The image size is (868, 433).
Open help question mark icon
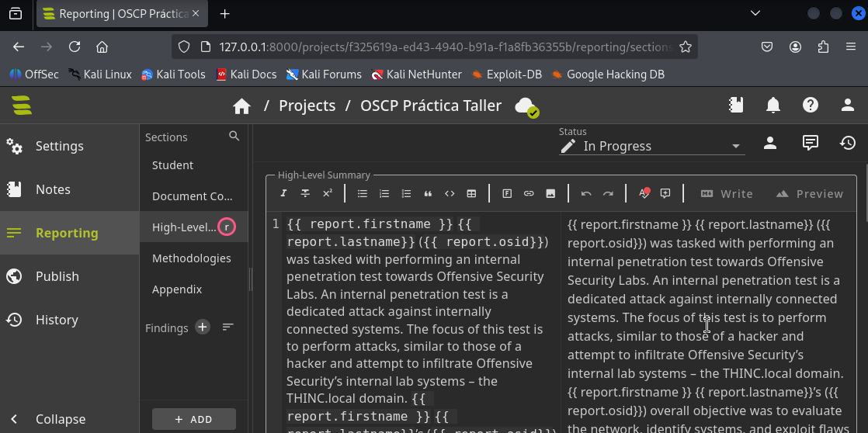pos(811,105)
